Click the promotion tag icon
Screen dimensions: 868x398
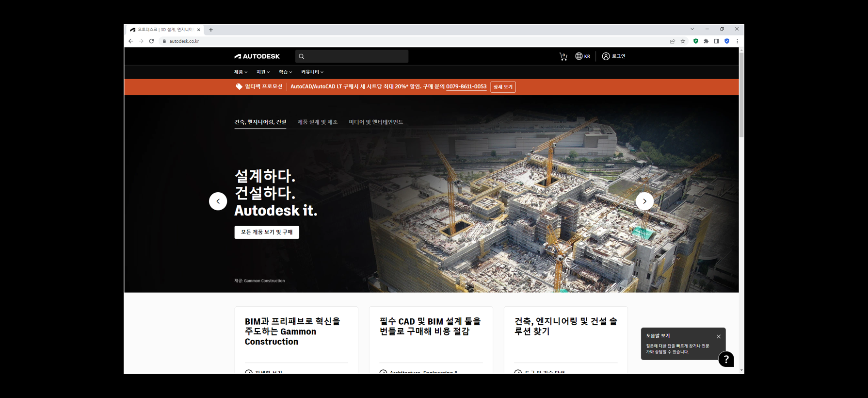239,86
